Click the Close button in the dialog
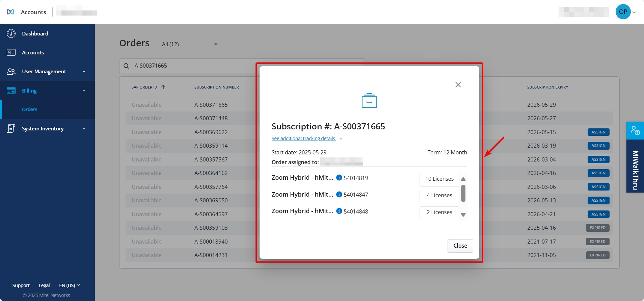 click(460, 246)
